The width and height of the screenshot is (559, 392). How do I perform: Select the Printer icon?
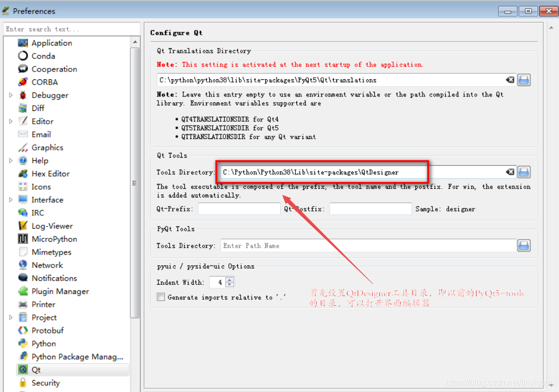pos(23,304)
